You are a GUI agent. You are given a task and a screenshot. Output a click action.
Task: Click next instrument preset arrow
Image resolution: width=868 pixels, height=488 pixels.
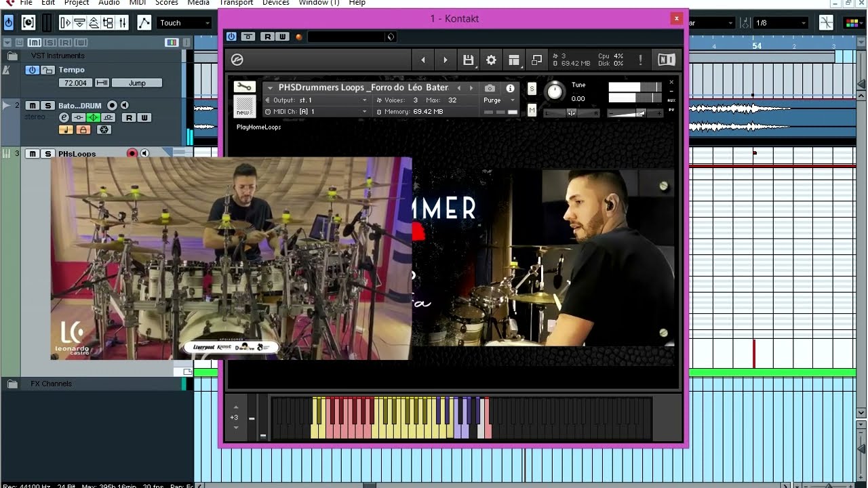(471, 88)
